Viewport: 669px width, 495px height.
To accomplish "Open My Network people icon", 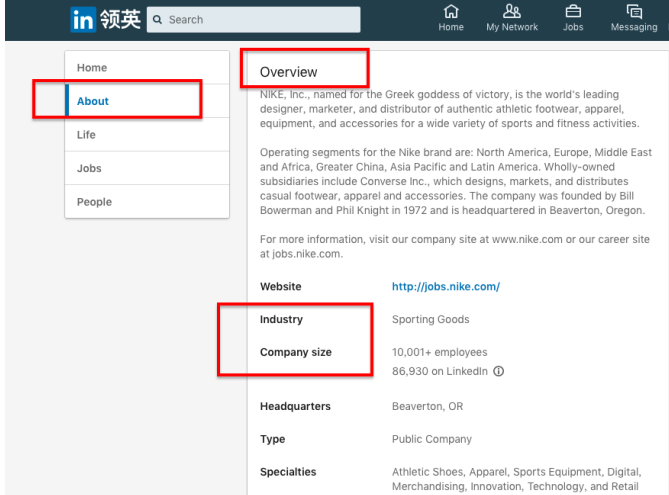I will pos(512,12).
